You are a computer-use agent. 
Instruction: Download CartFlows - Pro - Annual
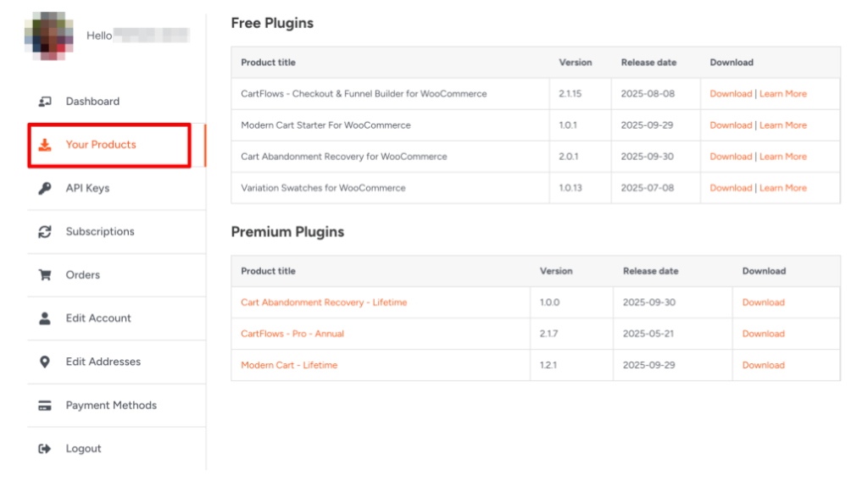[x=763, y=334]
